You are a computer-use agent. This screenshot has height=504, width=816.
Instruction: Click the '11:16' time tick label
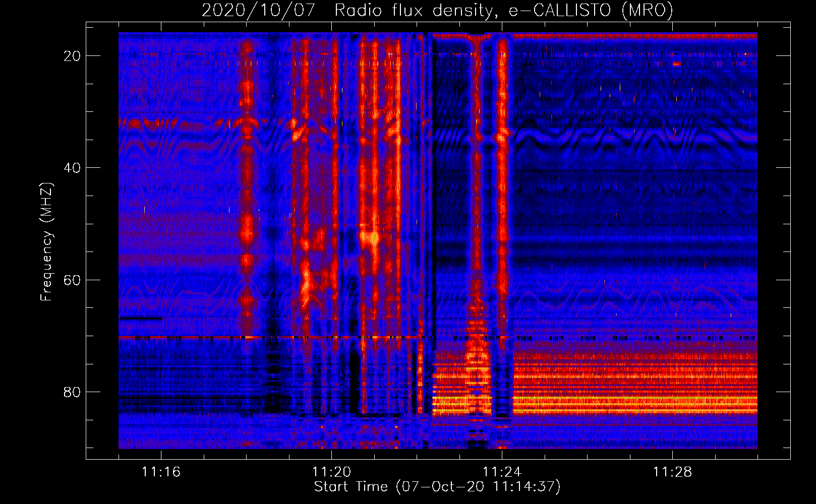click(x=161, y=472)
